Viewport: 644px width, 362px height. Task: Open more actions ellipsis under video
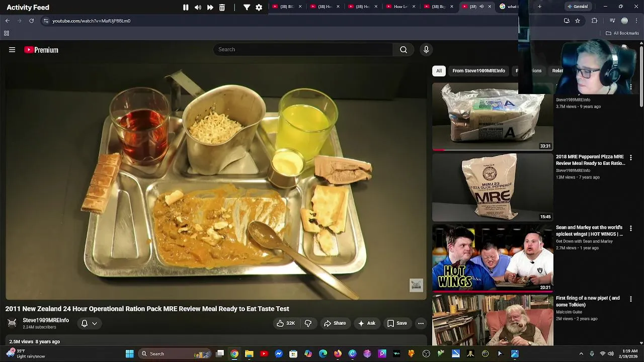coord(421,323)
